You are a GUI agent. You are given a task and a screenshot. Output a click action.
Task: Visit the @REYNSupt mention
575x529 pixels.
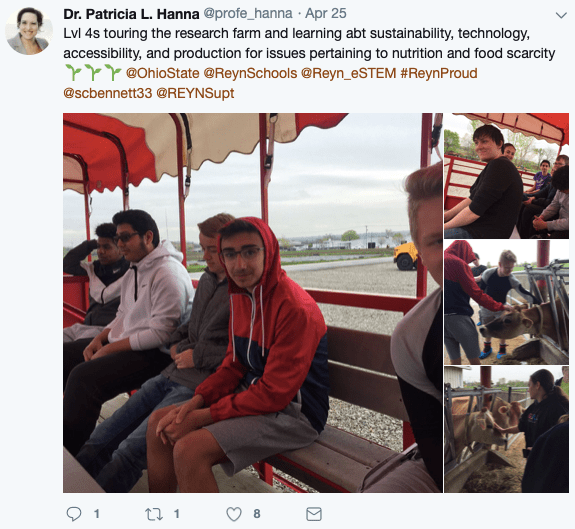[195, 93]
